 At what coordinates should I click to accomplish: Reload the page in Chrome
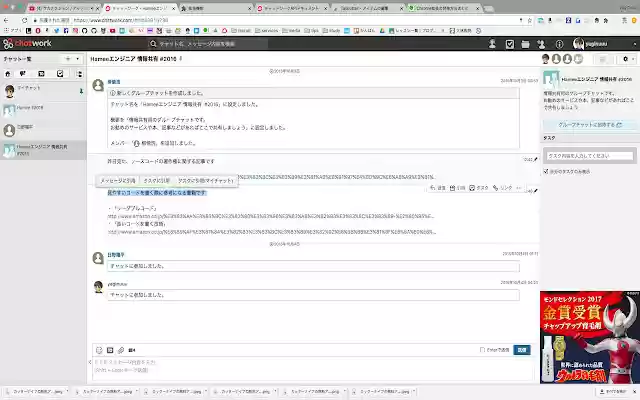click(25, 20)
